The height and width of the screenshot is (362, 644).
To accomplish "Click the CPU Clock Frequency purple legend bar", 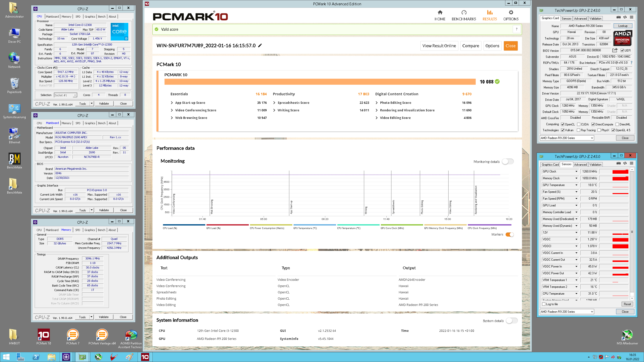I will point(489,225).
